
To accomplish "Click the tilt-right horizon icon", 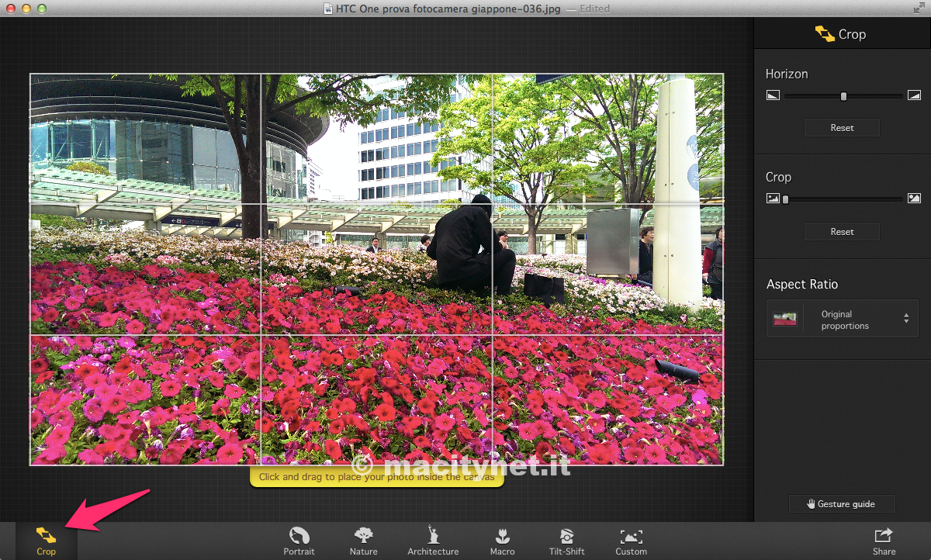I will (913, 95).
